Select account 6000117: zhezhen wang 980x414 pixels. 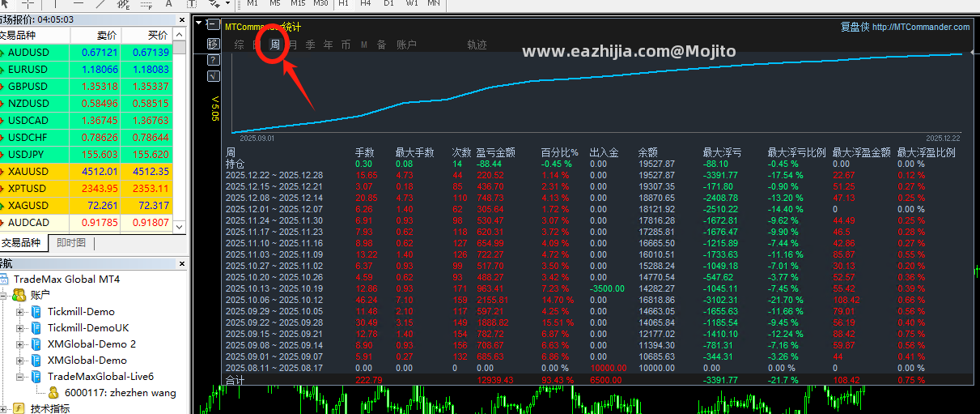120,393
